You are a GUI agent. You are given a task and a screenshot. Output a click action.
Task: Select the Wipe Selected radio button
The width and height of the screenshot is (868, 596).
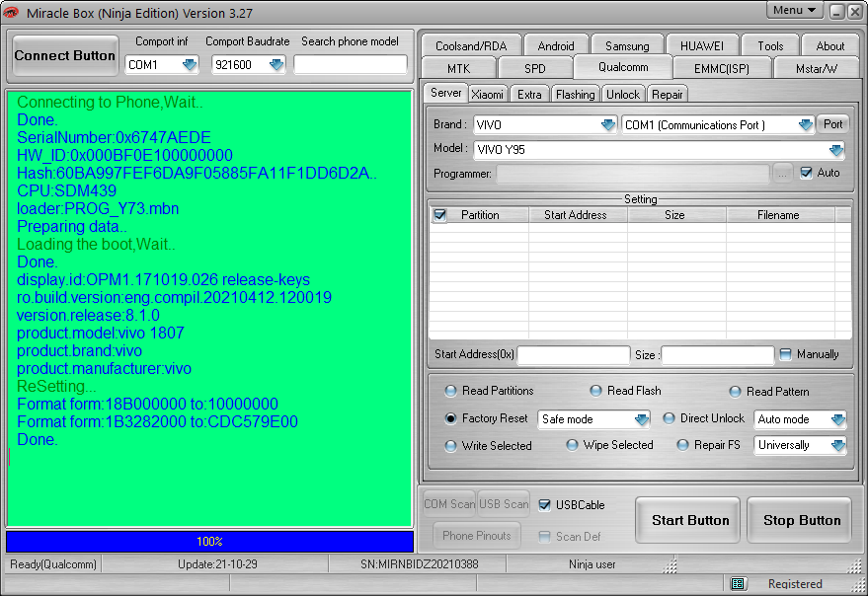[x=572, y=445]
